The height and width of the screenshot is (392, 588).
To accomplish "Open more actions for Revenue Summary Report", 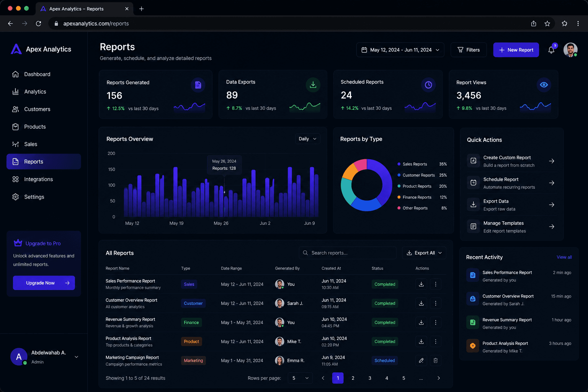I will pos(436,322).
